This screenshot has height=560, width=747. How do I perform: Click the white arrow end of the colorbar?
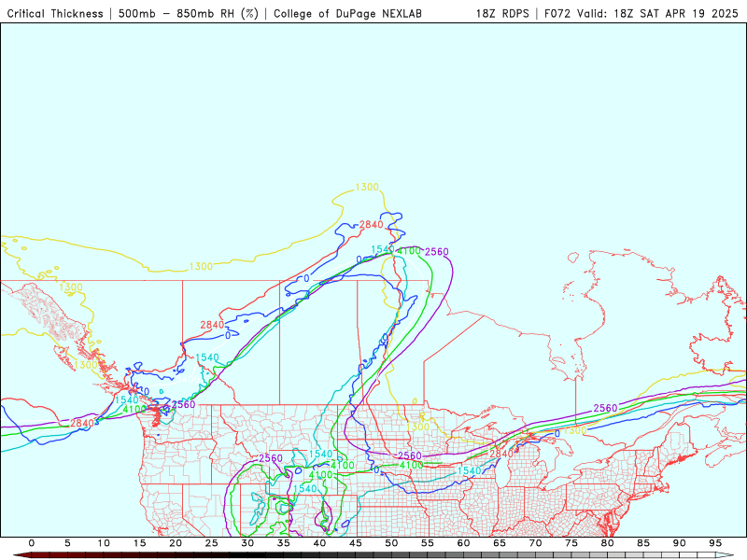click(726, 555)
